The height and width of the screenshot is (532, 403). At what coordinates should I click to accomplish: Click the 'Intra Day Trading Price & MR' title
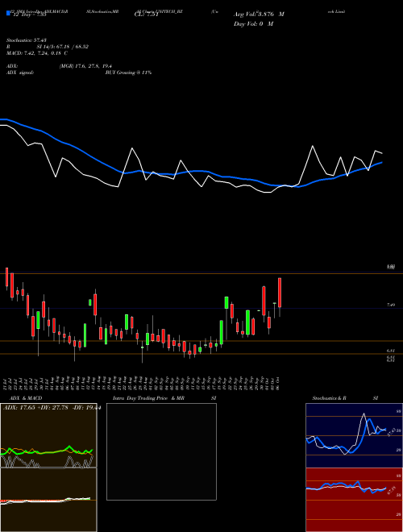coord(148,398)
